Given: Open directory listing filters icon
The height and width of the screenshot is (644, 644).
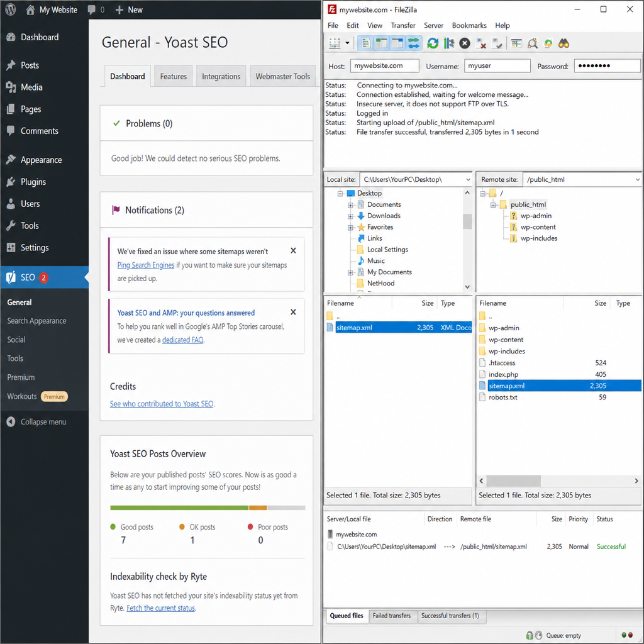Looking at the screenshot, I should pos(516,43).
